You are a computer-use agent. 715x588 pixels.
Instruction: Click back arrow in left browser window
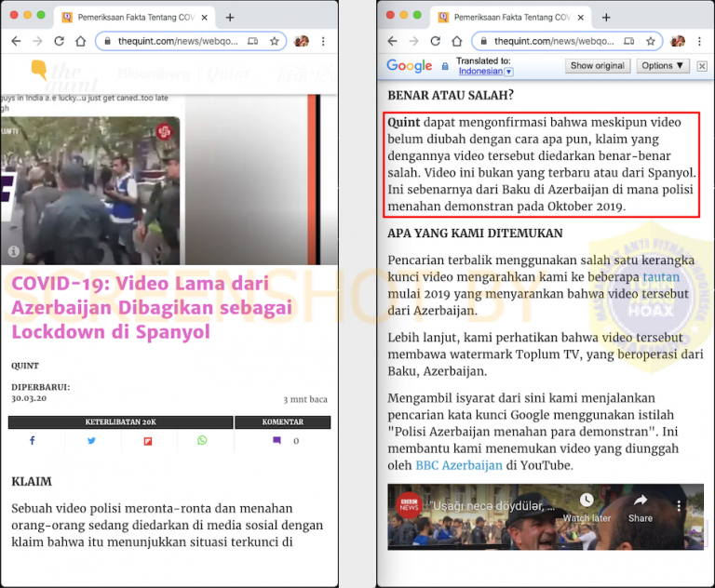pos(17,42)
